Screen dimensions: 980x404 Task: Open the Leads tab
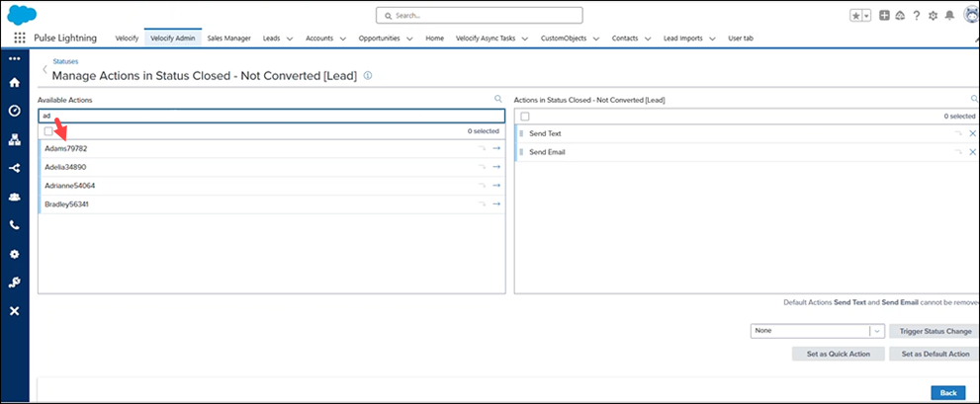pos(271,39)
